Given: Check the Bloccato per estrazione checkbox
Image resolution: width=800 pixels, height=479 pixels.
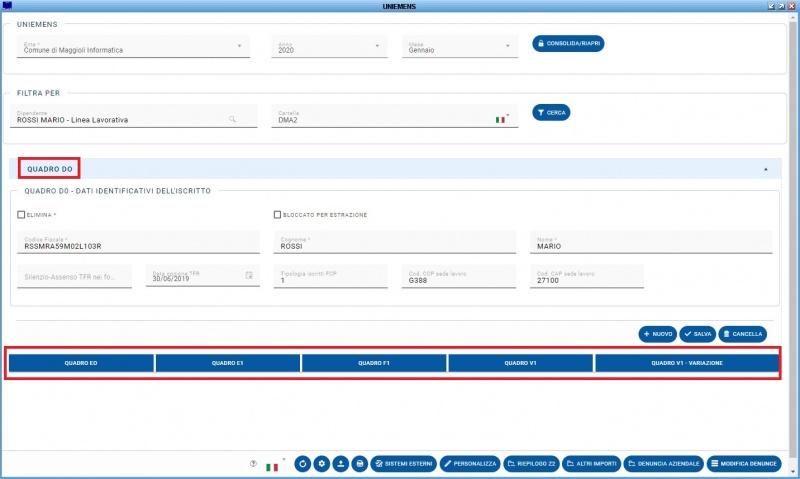Looking at the screenshot, I should [x=277, y=214].
